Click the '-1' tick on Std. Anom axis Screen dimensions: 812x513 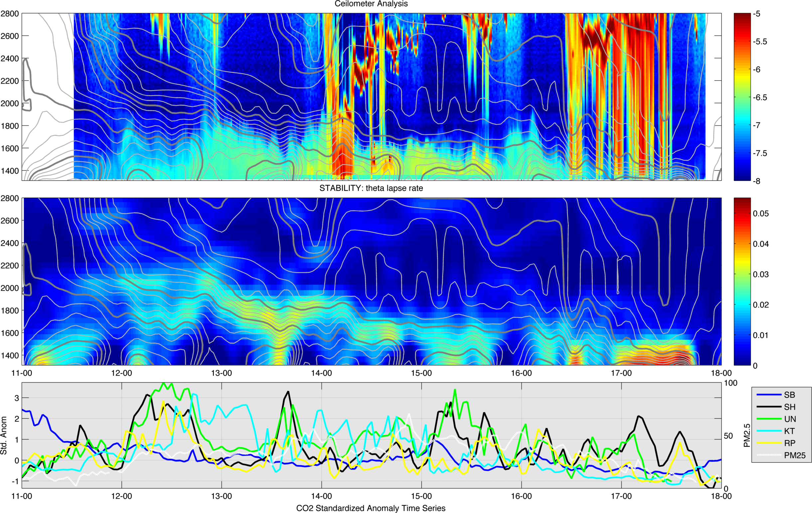pos(15,481)
